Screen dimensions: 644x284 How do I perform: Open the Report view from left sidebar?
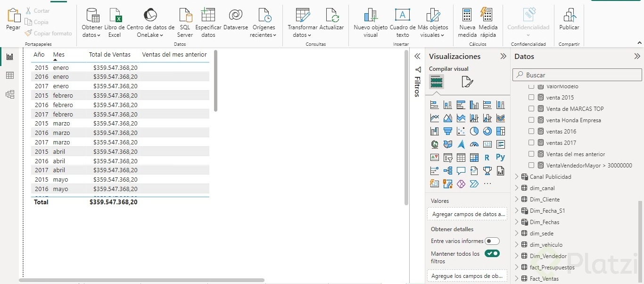point(10,57)
